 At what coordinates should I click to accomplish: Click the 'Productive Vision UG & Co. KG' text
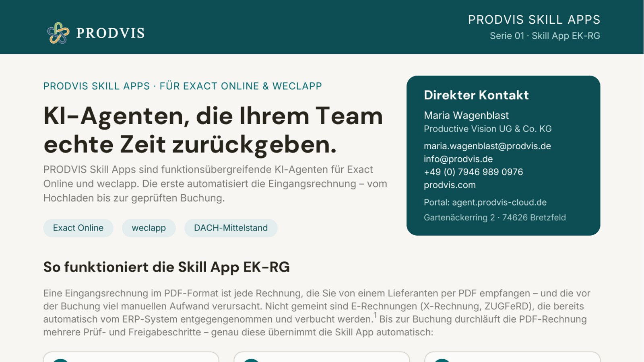[x=487, y=129]
